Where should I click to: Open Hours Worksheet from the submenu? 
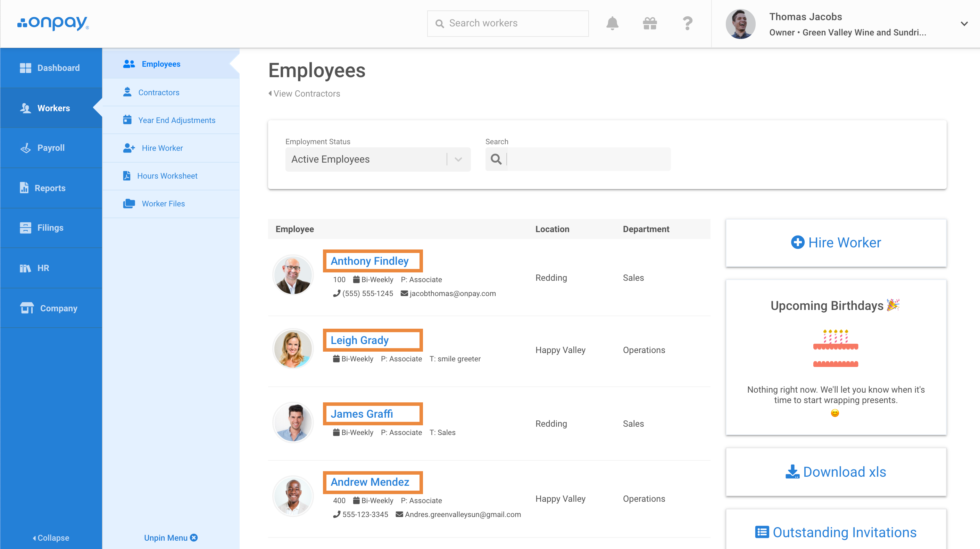click(x=167, y=176)
